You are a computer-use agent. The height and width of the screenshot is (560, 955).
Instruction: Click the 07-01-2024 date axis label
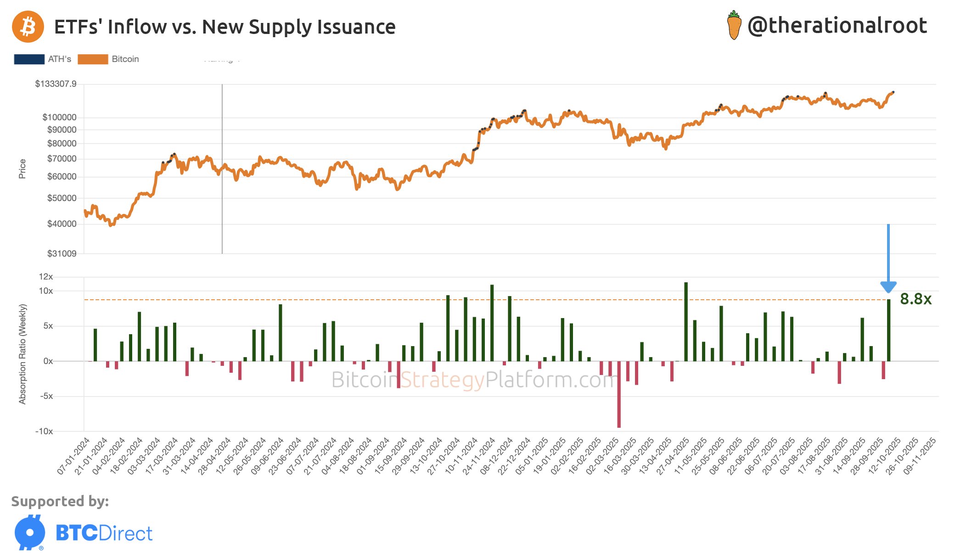click(73, 456)
